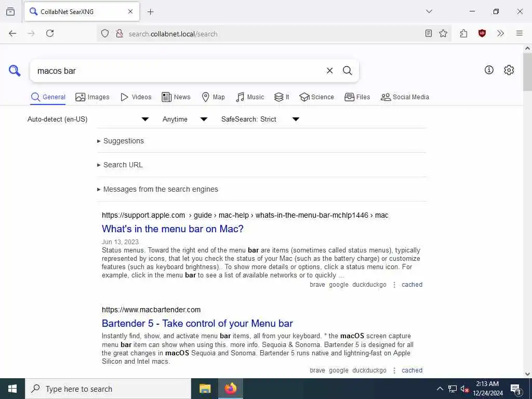Open the support.apple.com result URL
Image resolution: width=532 pixels, height=399 pixels.
coord(245,215)
